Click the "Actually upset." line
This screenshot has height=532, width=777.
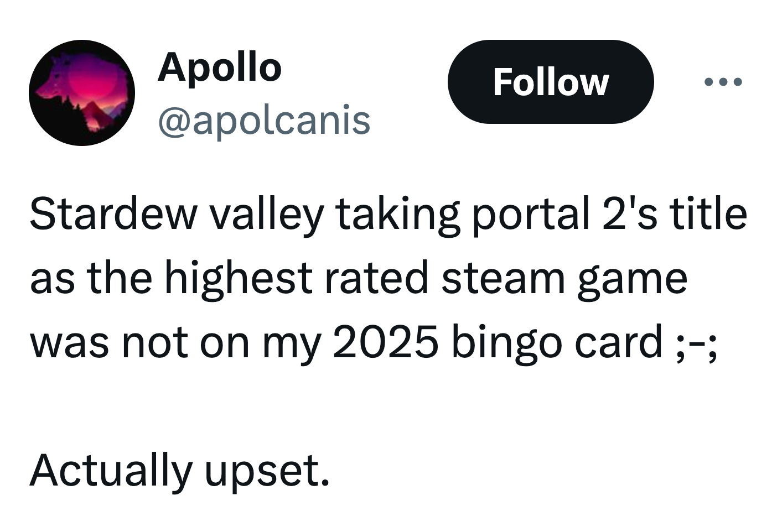click(x=179, y=471)
